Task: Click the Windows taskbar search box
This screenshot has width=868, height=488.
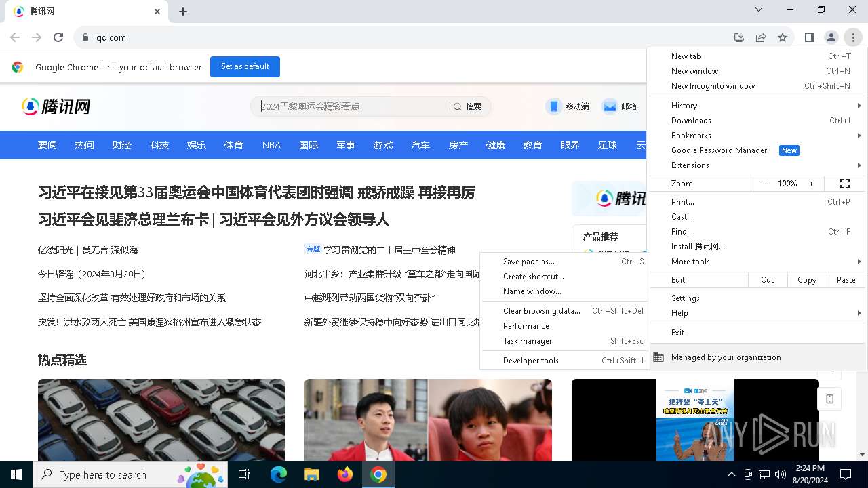Action: coord(132,474)
